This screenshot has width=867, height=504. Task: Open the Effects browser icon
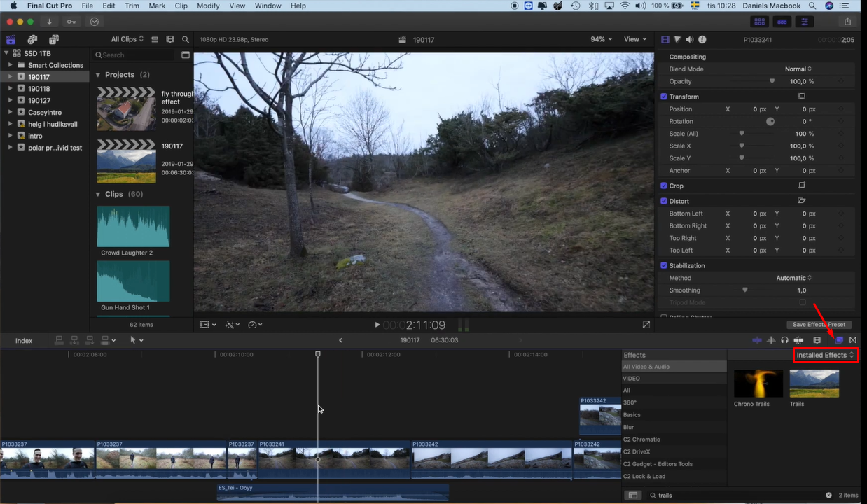pyautogui.click(x=839, y=340)
